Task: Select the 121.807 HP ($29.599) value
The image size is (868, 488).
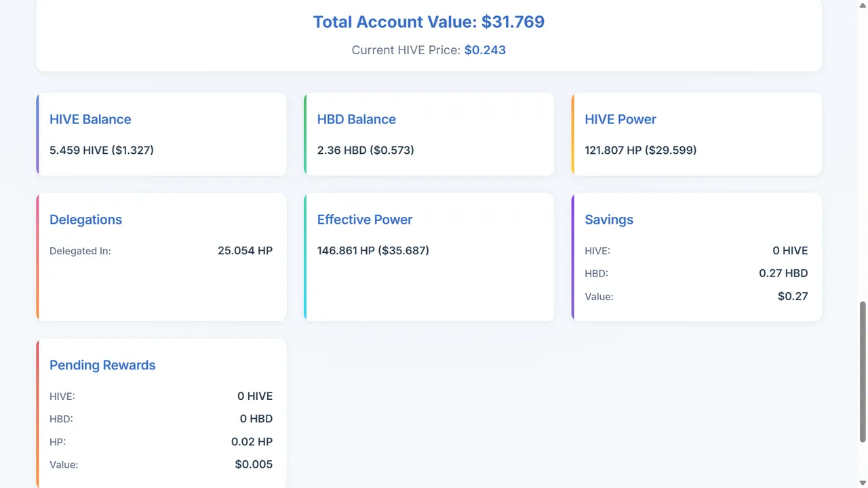Action: point(641,150)
